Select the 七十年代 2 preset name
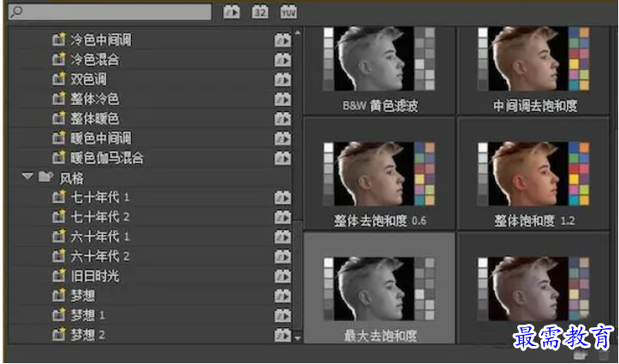619x364 pixels. pos(100,216)
